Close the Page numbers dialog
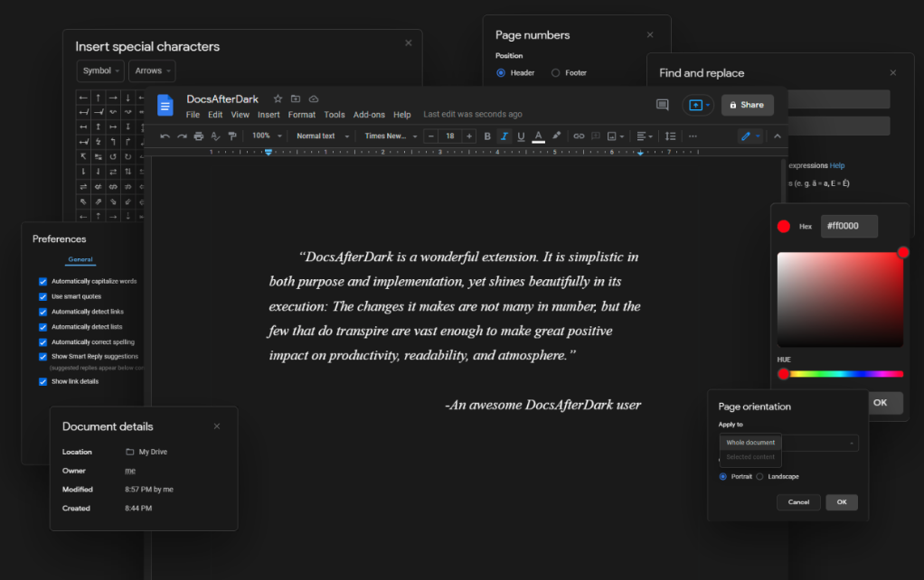The width and height of the screenshot is (924, 580). pos(650,34)
